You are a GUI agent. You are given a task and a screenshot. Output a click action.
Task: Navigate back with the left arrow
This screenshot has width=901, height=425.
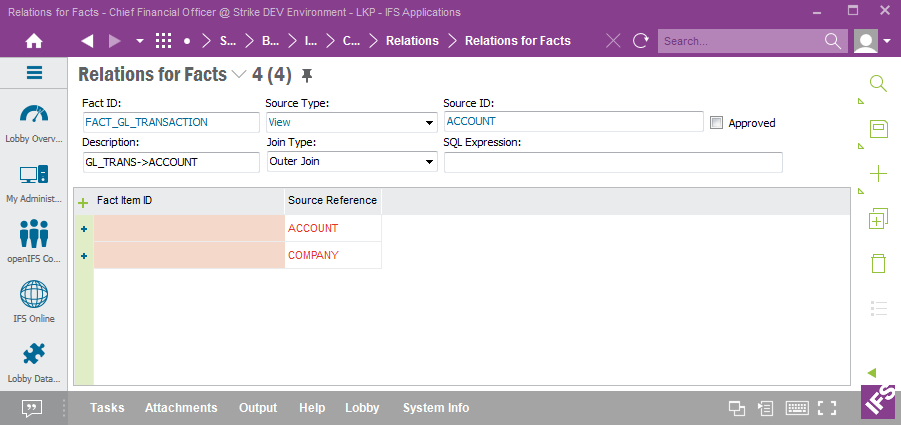click(x=87, y=41)
